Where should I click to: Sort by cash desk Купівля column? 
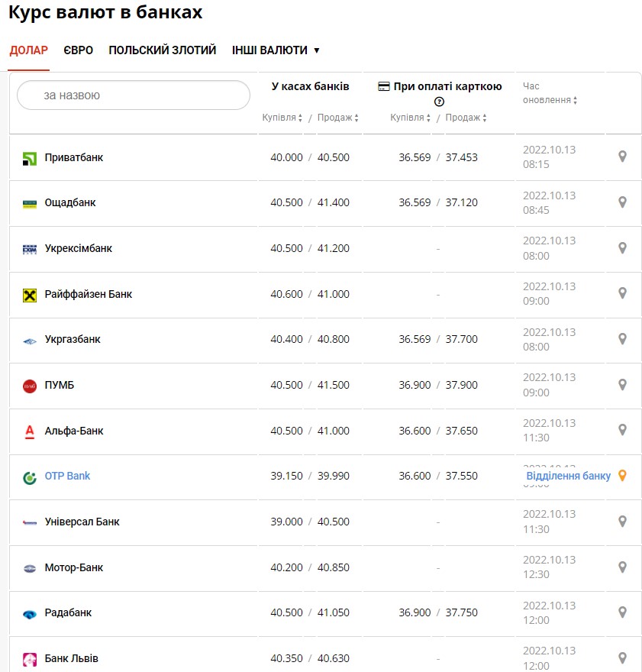click(x=282, y=118)
